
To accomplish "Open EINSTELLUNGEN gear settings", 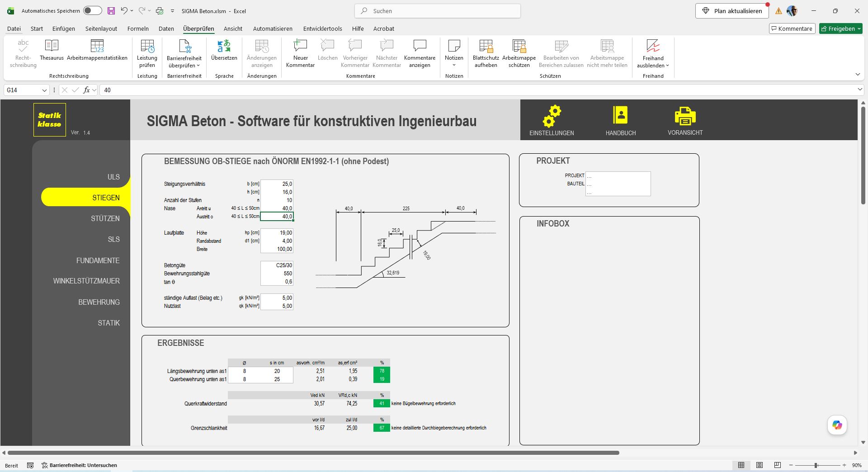I will coord(552,121).
